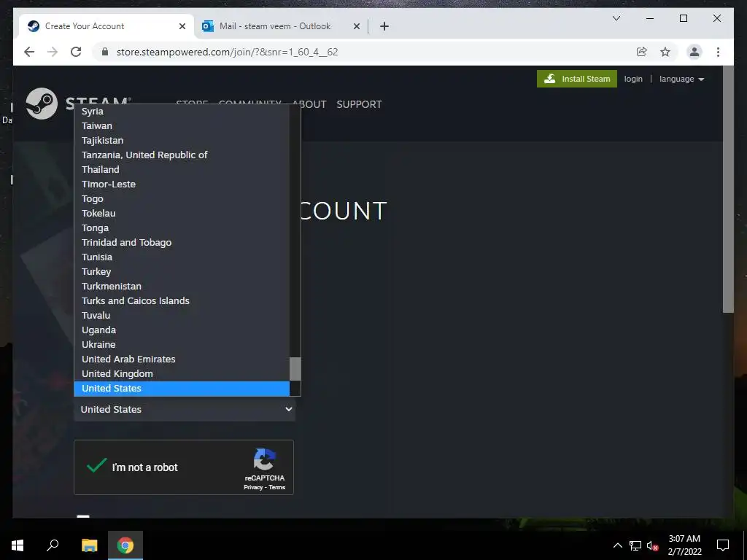The height and width of the screenshot is (560, 747).
Task: Click the forward navigation arrow
Action: tap(53, 52)
